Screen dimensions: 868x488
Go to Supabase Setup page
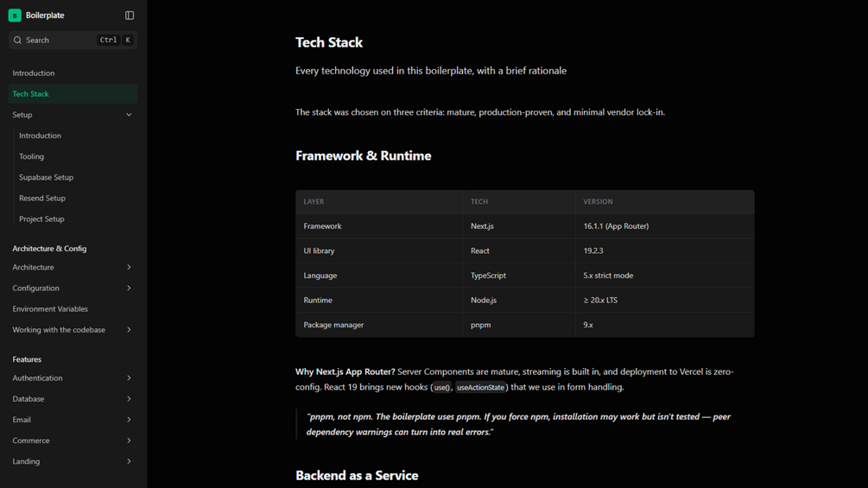tap(76, 177)
